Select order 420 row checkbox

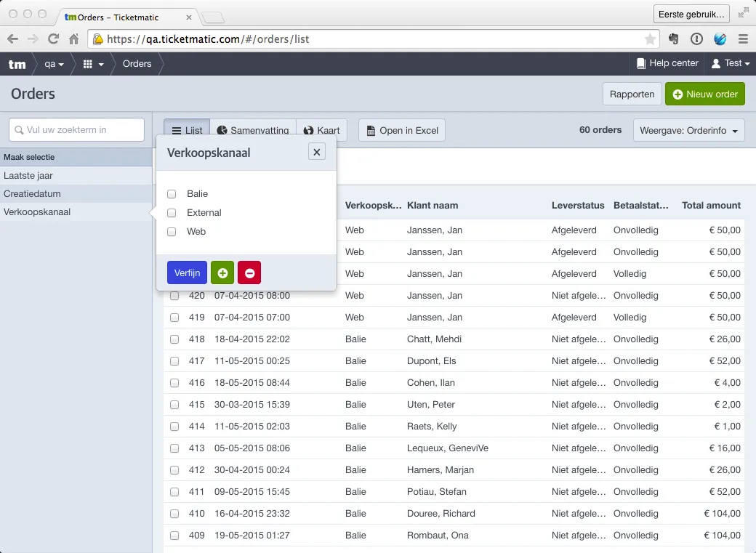tap(174, 296)
